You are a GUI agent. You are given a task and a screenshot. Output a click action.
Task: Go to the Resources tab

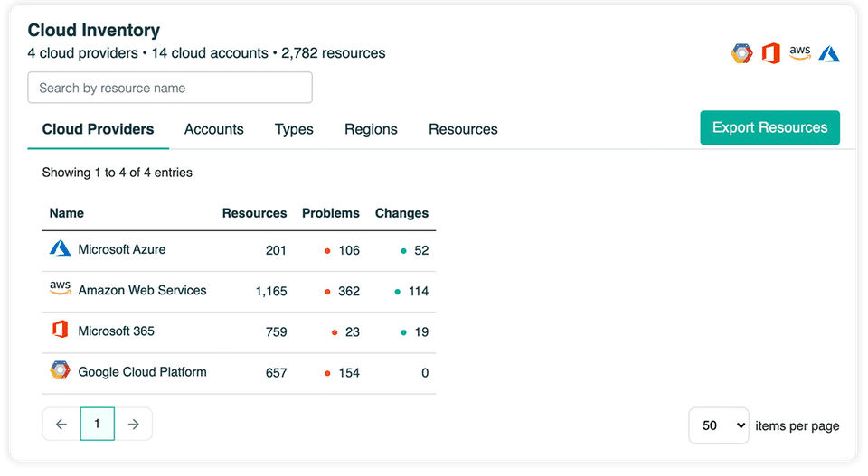pyautogui.click(x=463, y=129)
